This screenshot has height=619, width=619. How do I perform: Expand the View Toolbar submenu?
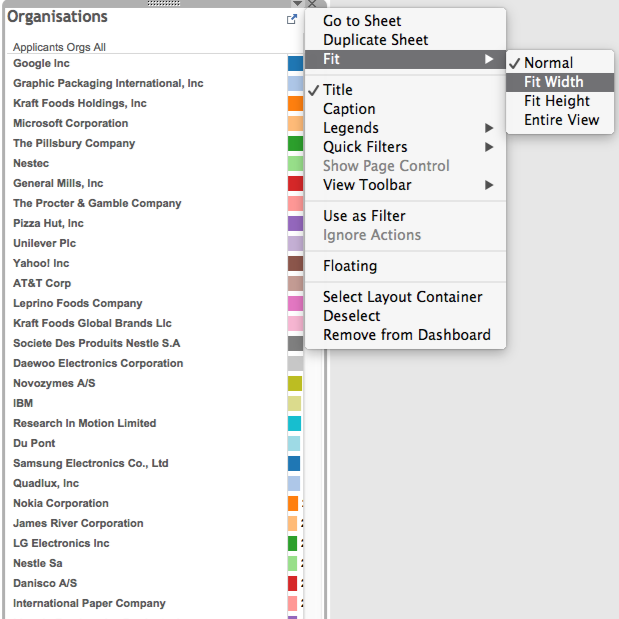click(x=405, y=185)
